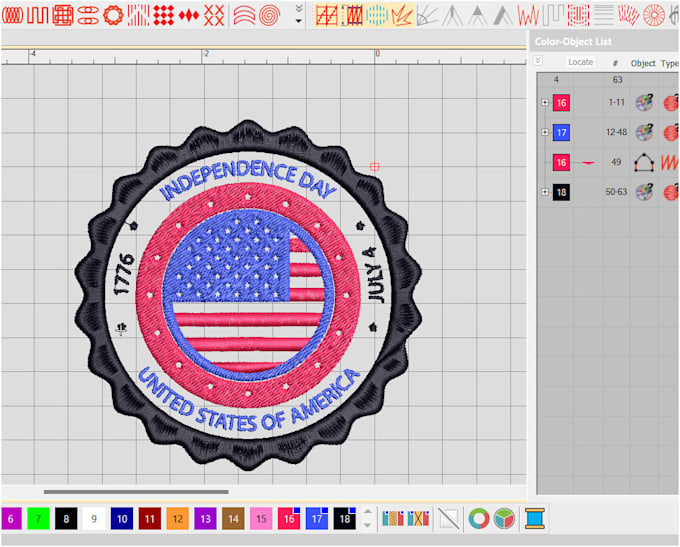
Task: Click the red crosshair marker on canvas
Action: (375, 167)
